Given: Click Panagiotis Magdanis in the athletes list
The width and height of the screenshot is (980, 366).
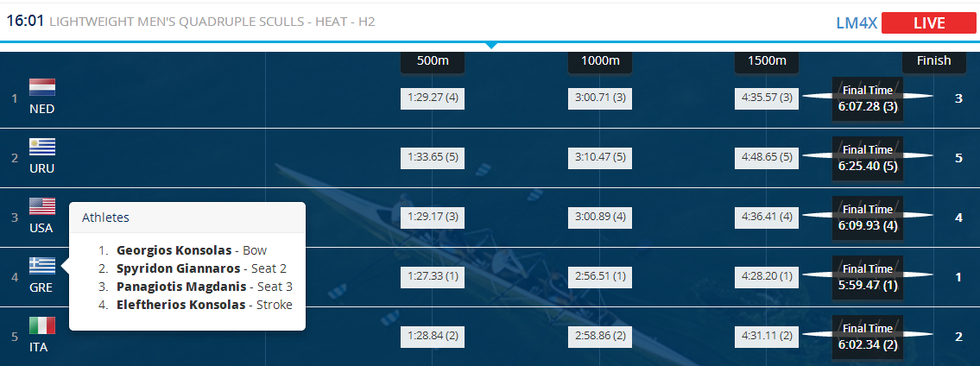Looking at the screenshot, I should (x=180, y=287).
